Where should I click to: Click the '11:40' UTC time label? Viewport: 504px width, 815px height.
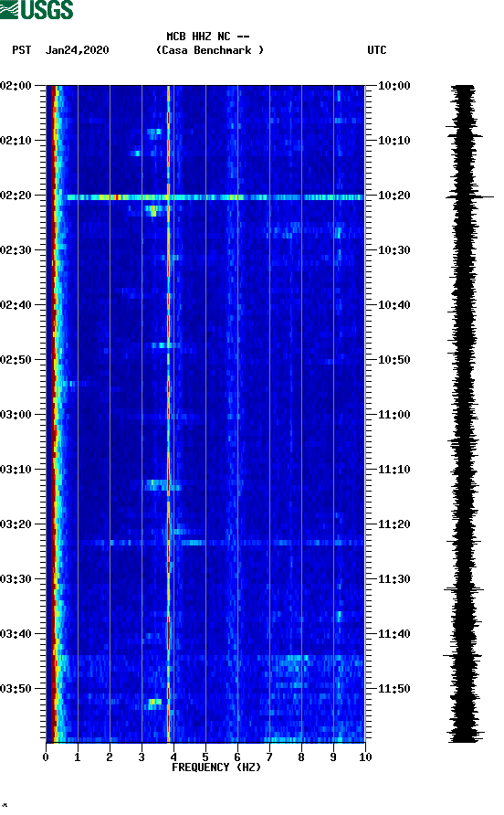(394, 633)
